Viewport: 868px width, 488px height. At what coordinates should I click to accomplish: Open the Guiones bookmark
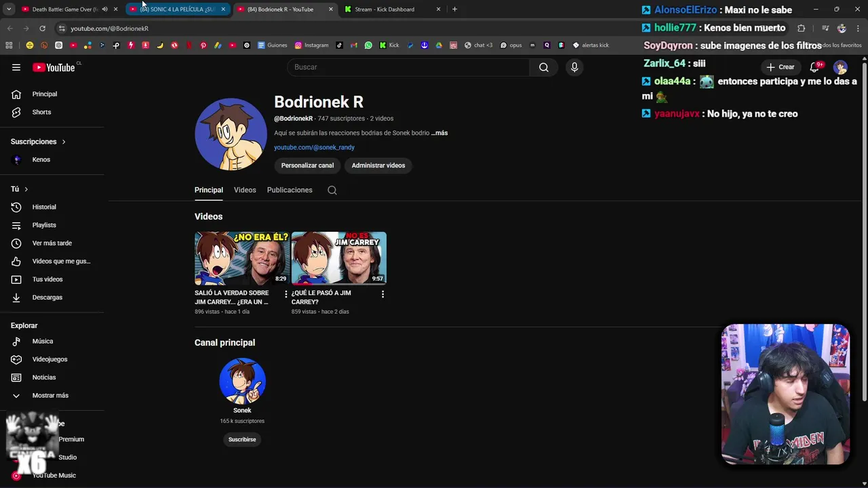[273, 45]
